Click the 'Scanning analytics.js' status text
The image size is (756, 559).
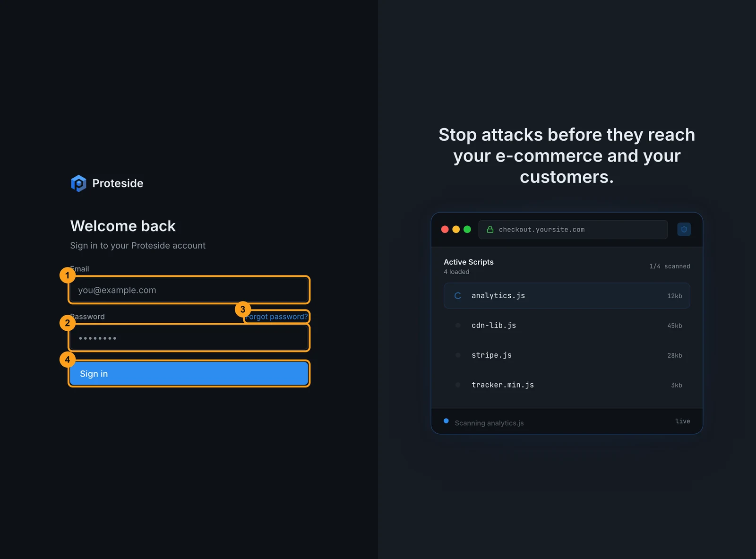(489, 423)
